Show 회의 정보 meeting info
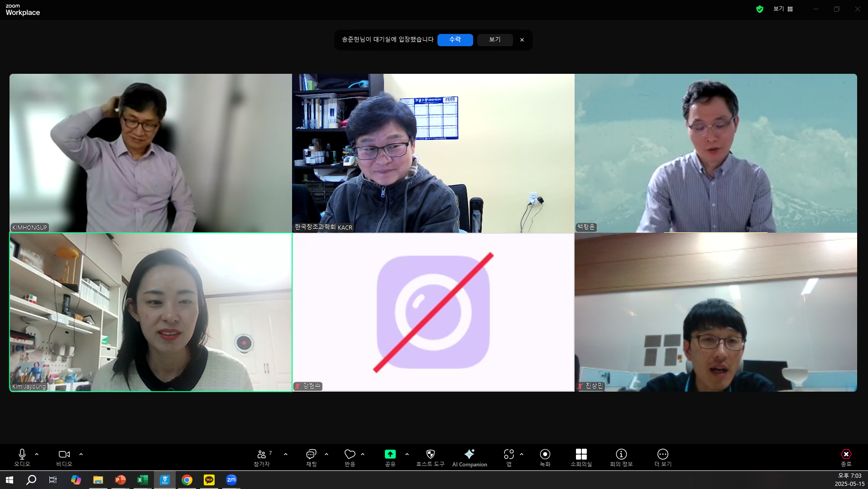Image resolution: width=868 pixels, height=489 pixels. point(621,457)
